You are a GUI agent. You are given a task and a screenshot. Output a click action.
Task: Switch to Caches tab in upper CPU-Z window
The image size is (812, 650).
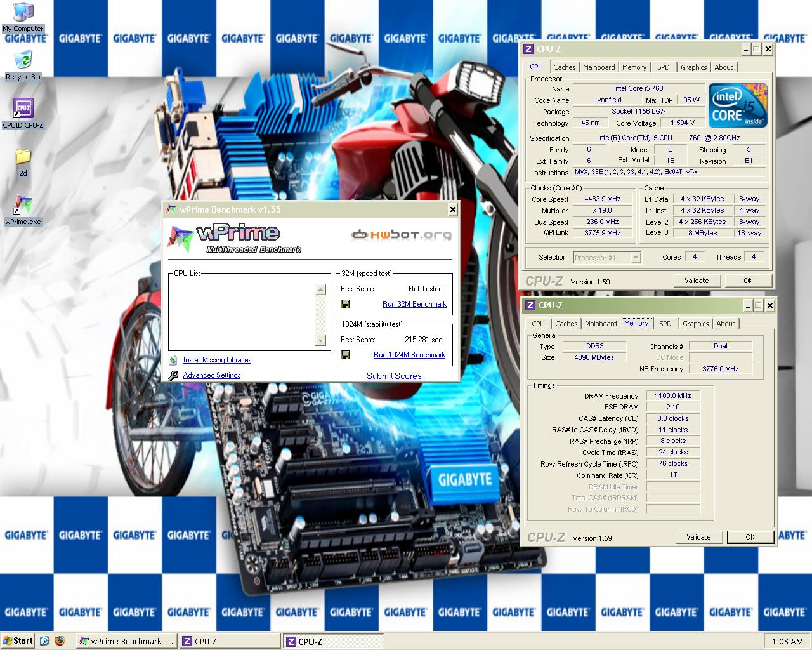(564, 67)
